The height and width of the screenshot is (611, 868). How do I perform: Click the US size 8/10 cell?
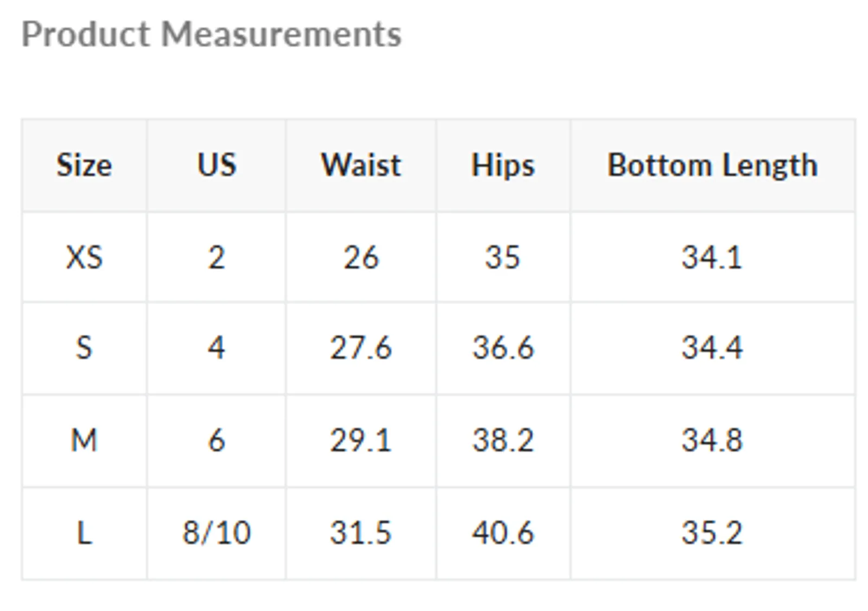coord(216,532)
